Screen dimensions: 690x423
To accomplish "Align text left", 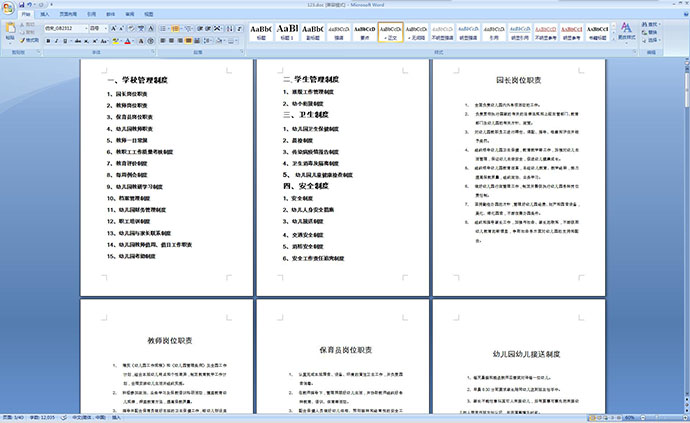I will (163, 41).
